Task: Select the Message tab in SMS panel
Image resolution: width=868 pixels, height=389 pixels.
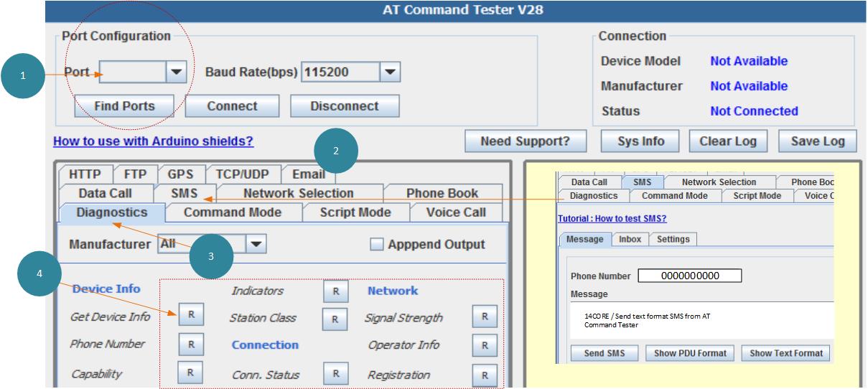Action: pyautogui.click(x=585, y=239)
